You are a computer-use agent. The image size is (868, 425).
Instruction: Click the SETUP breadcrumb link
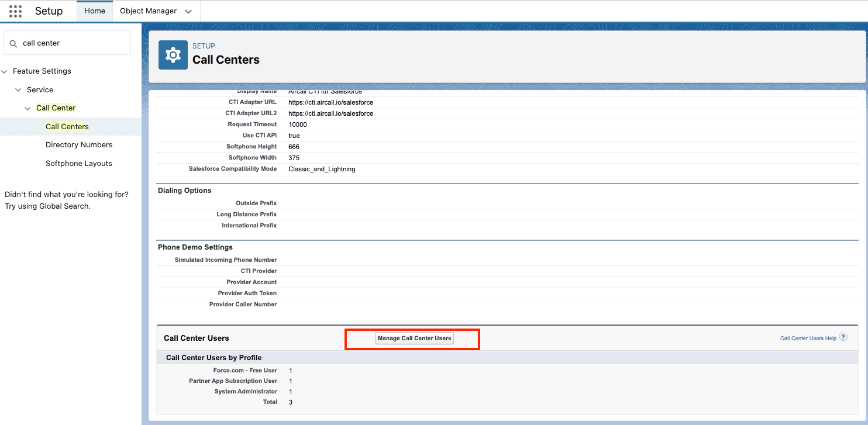(204, 46)
